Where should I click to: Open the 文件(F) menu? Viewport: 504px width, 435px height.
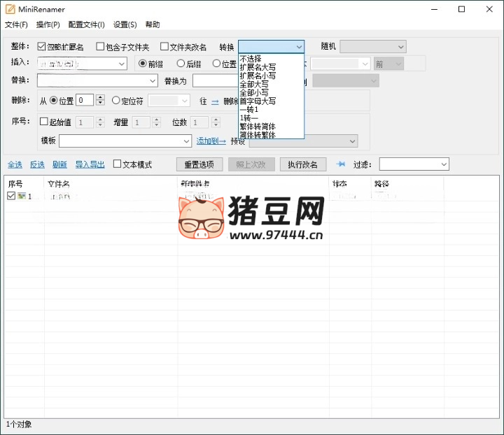[16, 24]
